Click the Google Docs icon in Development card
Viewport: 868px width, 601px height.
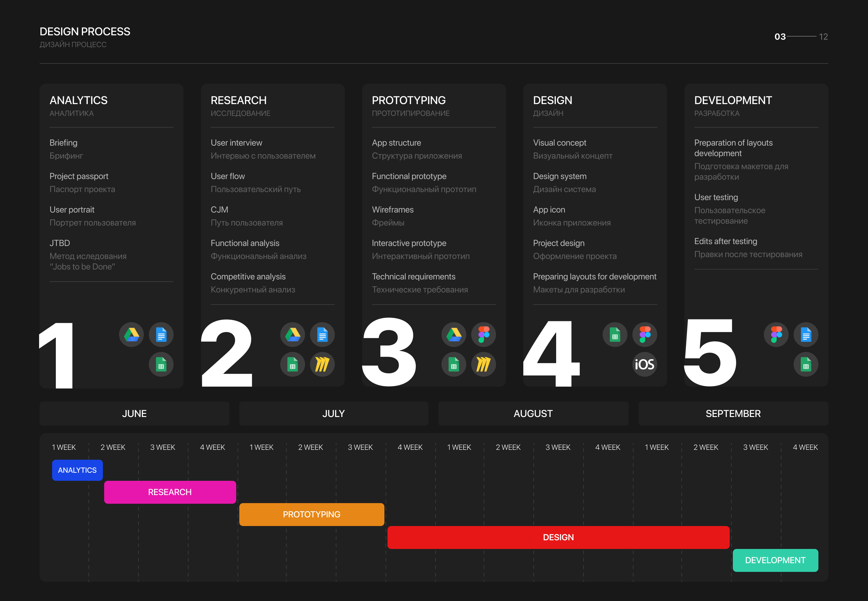[x=806, y=334]
